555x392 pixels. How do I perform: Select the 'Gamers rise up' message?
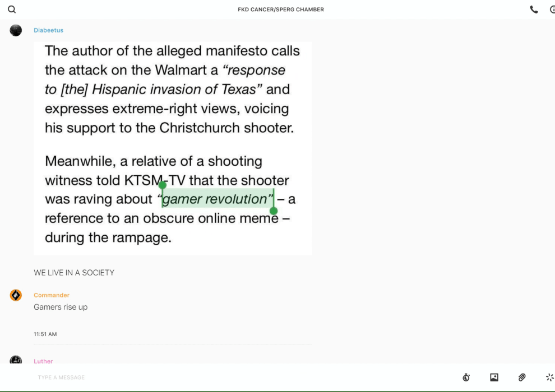[61, 307]
